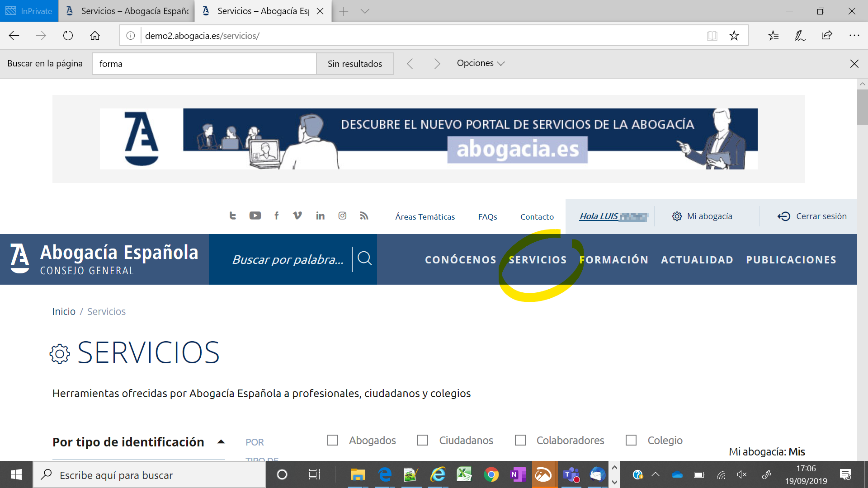The image size is (868, 488).
Task: Open Mi abogacía settings link
Action: [702, 216]
